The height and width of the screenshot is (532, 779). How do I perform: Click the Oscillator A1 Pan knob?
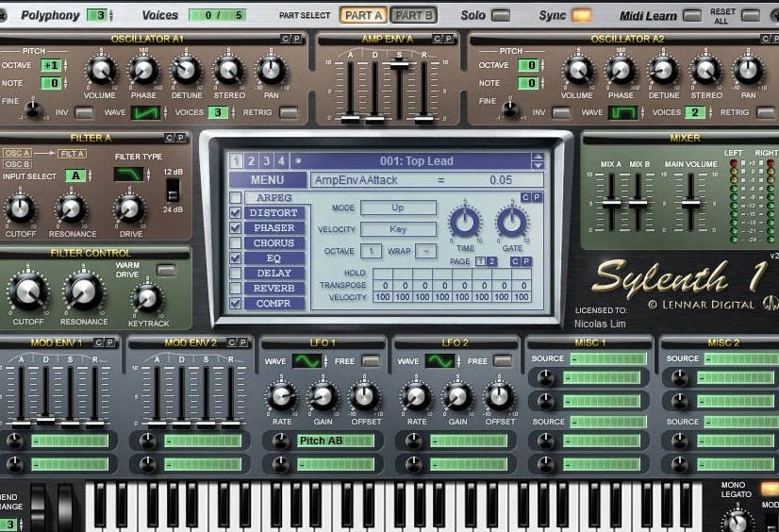coord(272,70)
